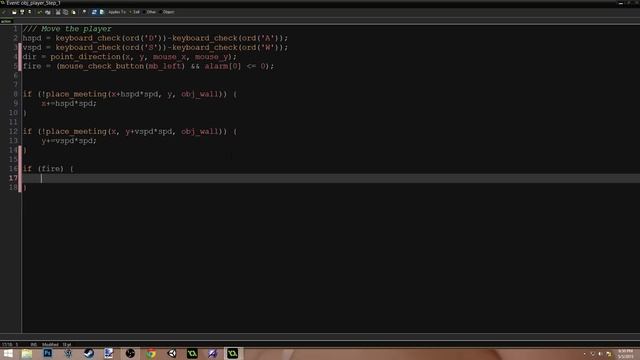Open Steam from the taskbar

89,353
